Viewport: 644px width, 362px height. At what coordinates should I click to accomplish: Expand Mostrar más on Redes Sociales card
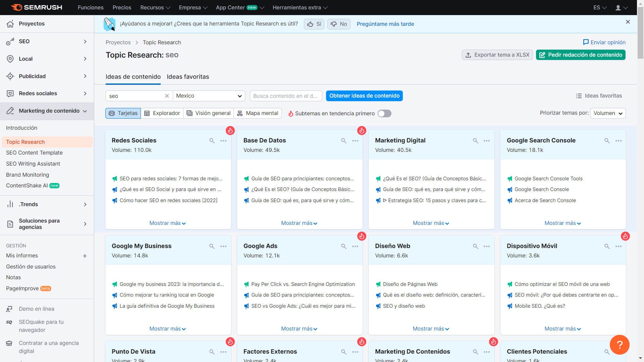[167, 223]
